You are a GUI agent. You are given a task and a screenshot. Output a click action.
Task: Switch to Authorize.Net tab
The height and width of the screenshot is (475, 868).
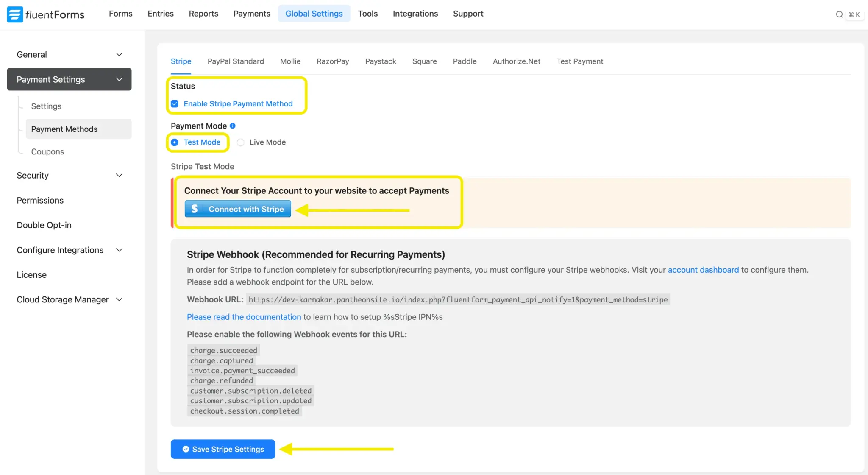[x=516, y=61]
